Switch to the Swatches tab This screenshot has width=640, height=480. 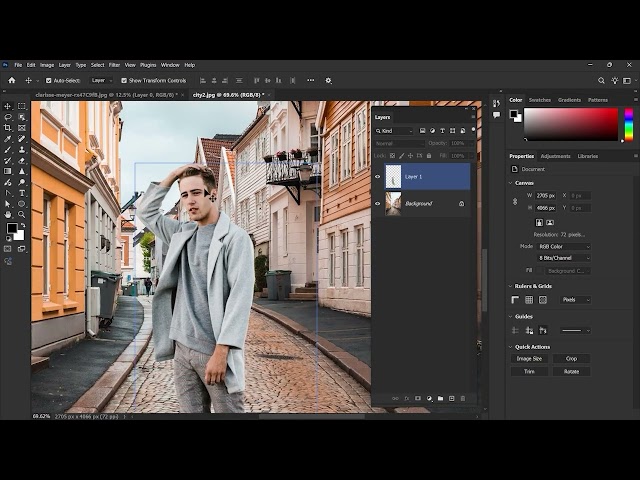(540, 100)
